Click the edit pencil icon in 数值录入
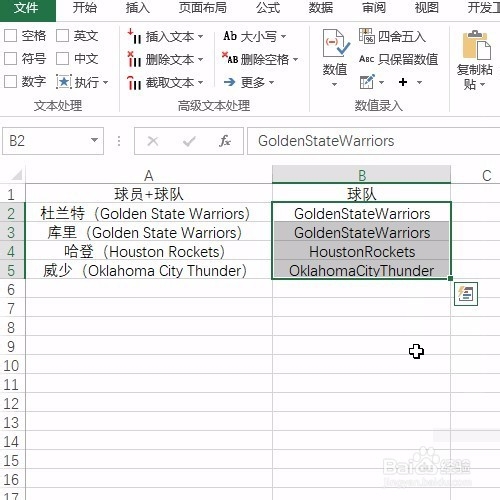 [x=367, y=82]
